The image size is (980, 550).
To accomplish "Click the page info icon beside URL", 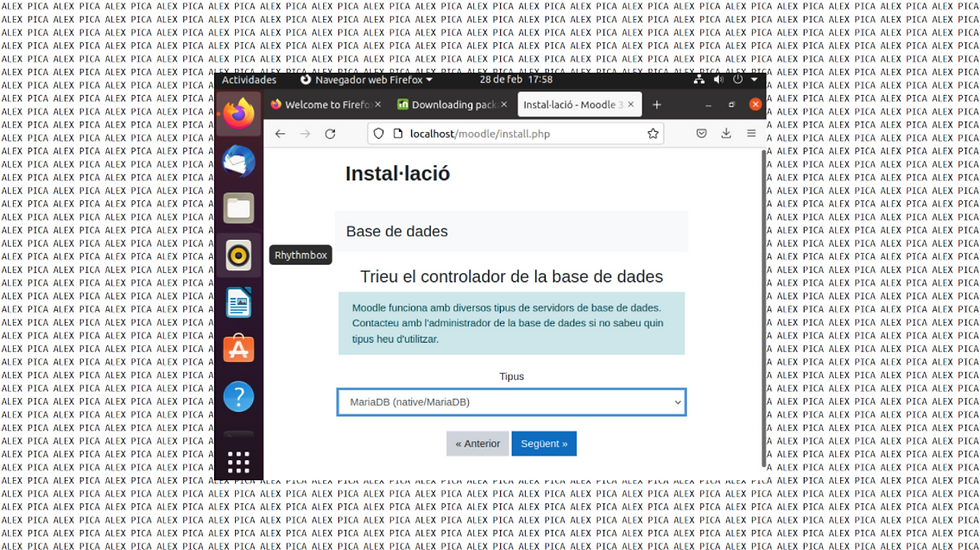I will pos(398,134).
